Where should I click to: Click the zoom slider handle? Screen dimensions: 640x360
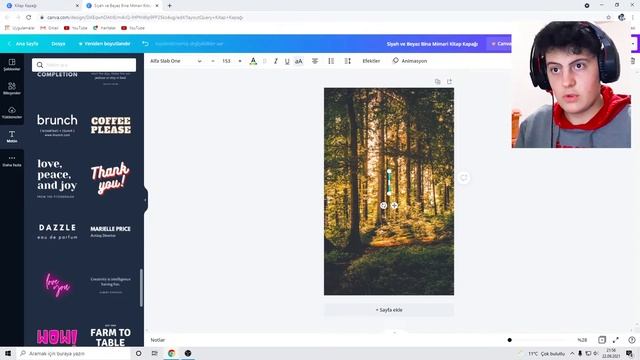click(509, 340)
